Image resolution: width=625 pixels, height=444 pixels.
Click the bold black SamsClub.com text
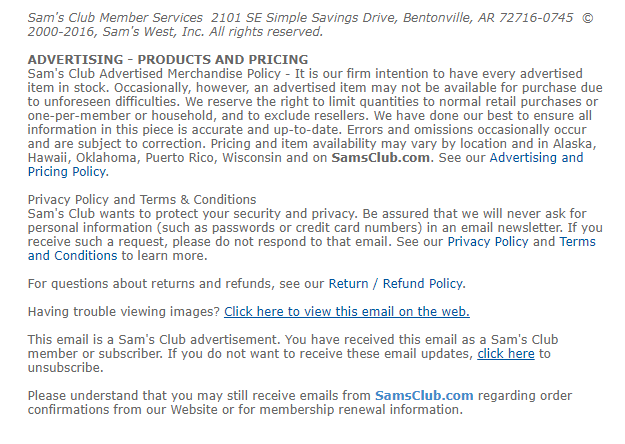pyautogui.click(x=381, y=158)
